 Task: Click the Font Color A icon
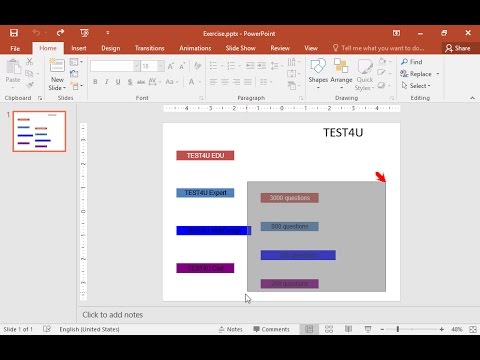tap(192, 82)
